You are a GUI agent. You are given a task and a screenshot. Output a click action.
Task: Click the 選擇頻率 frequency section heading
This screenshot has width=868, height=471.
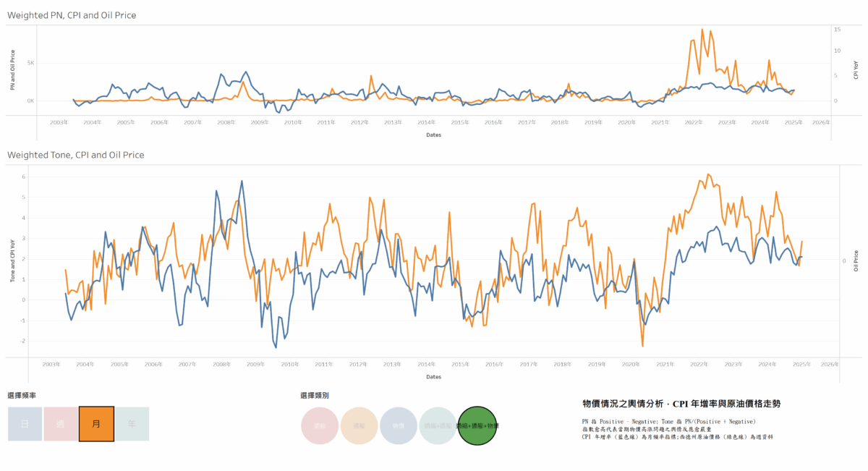coord(22,396)
